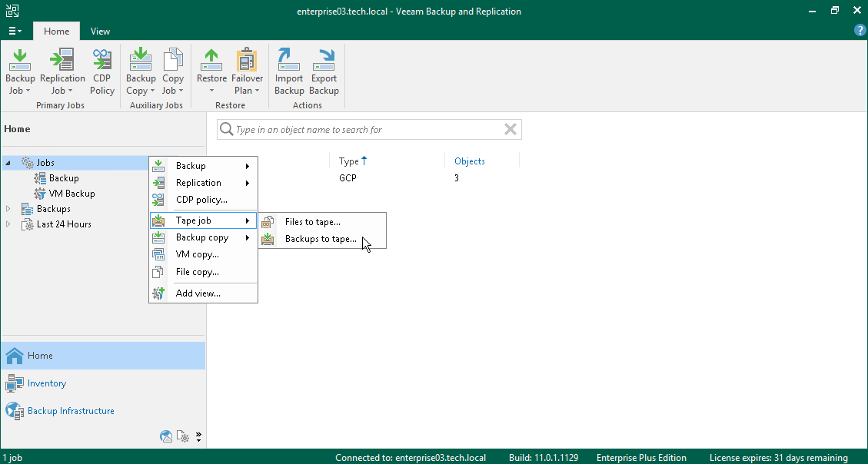Select Last 24 Hours tree item

click(x=64, y=224)
